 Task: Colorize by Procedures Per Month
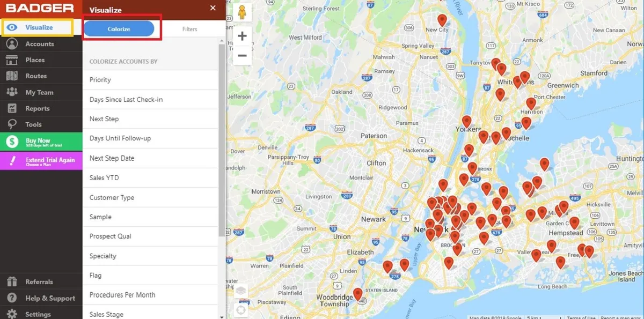(150, 295)
